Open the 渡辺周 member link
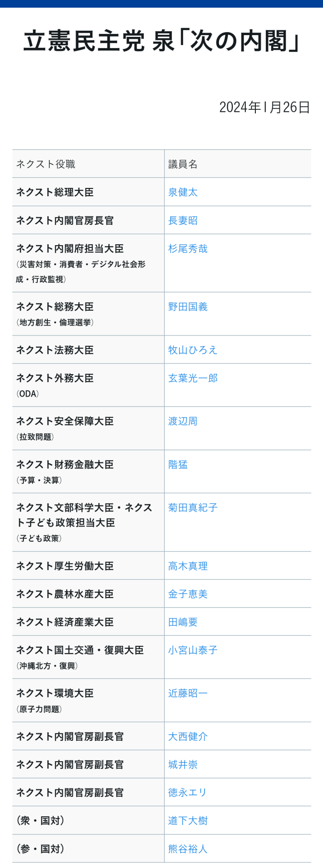The height and width of the screenshot is (868, 323). 183,421
